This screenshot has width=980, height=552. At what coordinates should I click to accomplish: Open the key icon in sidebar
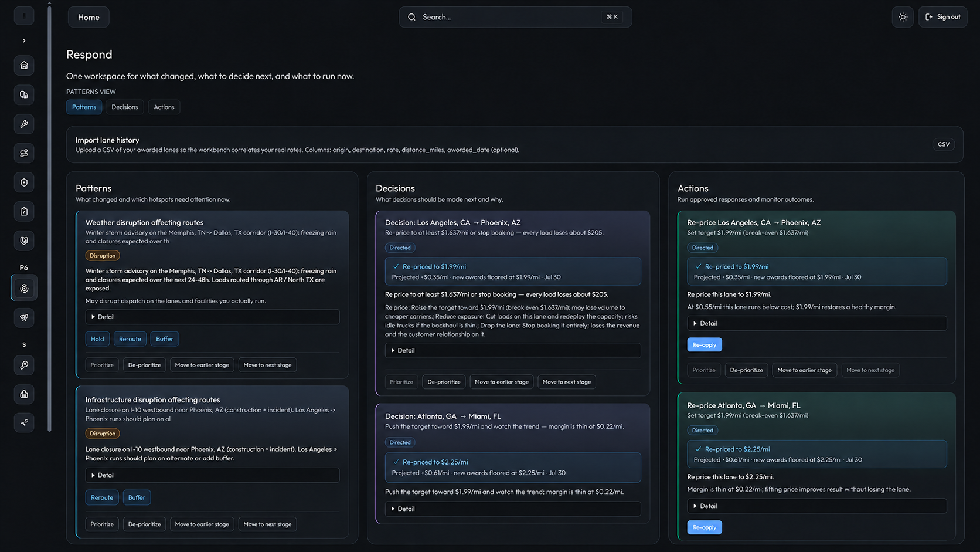(x=24, y=365)
